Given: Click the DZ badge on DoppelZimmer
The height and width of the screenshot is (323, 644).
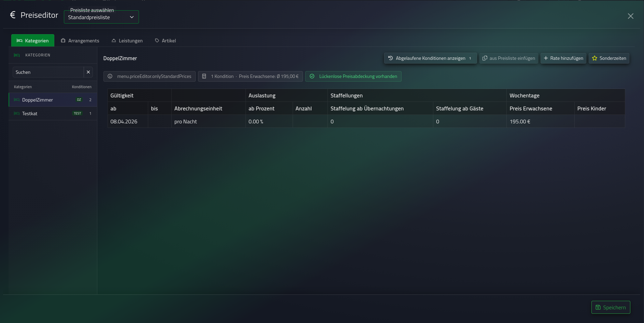Looking at the screenshot, I should 79,100.
